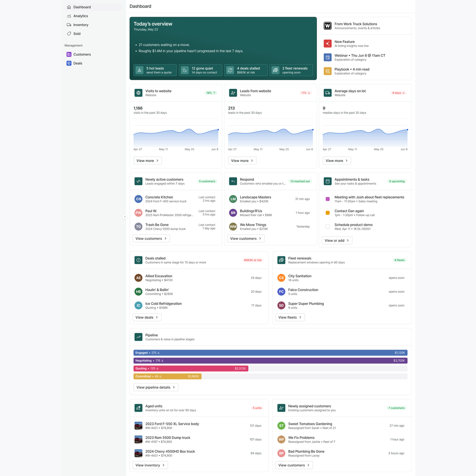This screenshot has height=476, width=476.
Task: Click the City Sanitation CS avatar
Action: click(281, 278)
